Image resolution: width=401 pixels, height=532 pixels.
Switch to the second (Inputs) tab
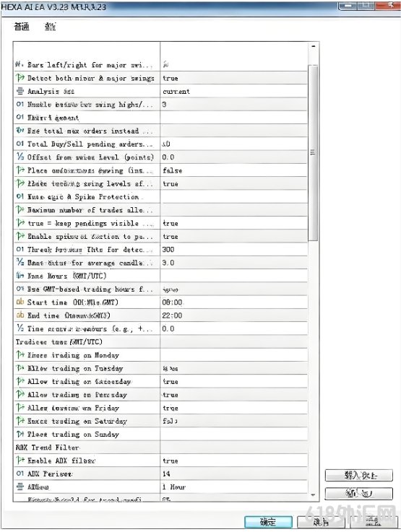[x=51, y=27]
